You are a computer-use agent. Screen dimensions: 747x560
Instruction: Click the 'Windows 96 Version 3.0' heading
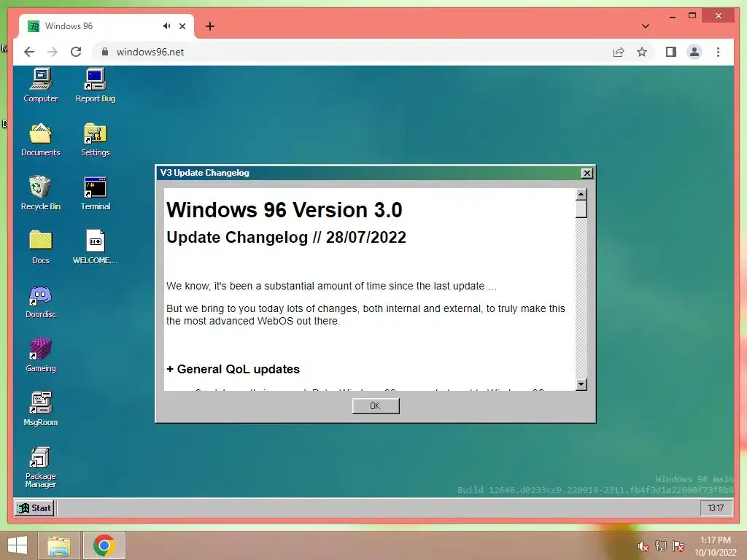[x=285, y=210]
